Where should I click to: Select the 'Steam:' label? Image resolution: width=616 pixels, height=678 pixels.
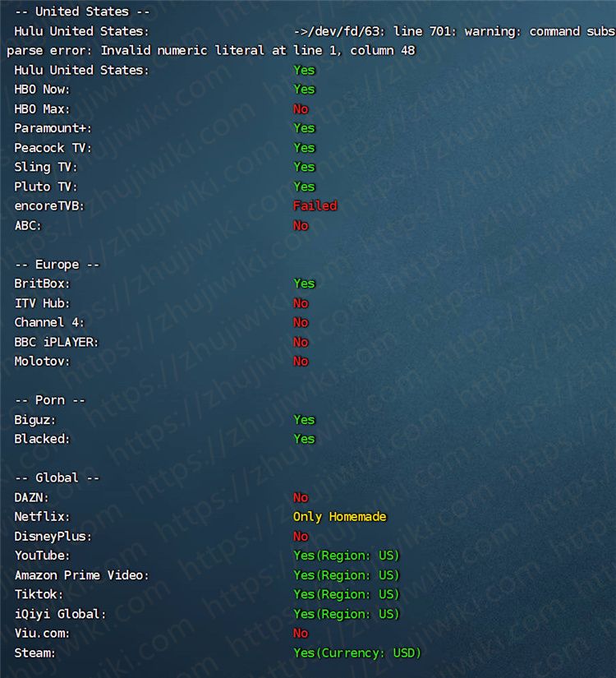[35, 653]
